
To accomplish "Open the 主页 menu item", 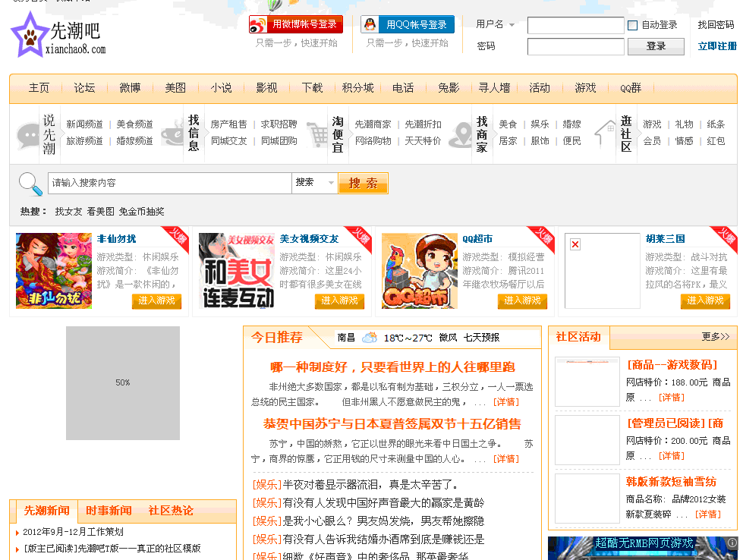I will click(39, 88).
